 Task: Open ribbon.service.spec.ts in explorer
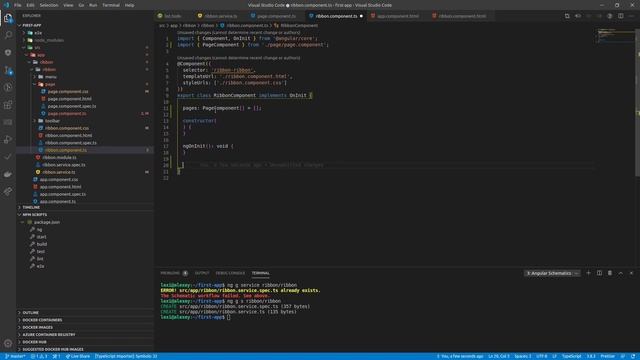click(x=64, y=165)
